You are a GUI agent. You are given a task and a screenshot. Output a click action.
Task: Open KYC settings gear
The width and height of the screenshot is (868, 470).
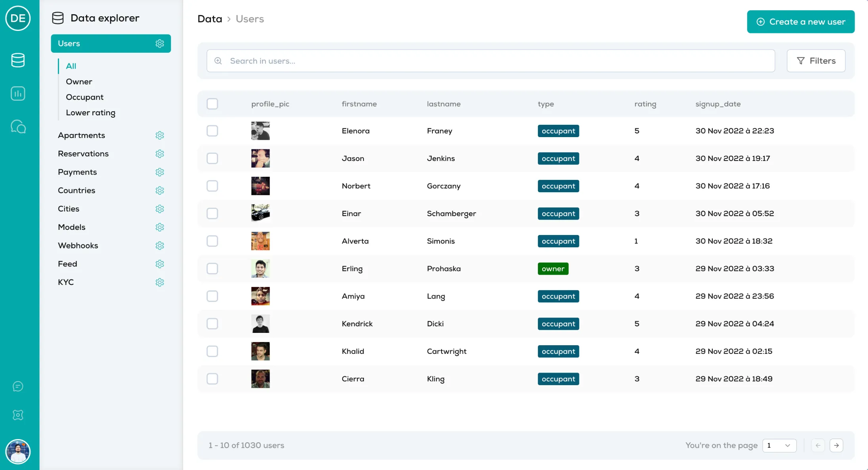click(x=160, y=282)
